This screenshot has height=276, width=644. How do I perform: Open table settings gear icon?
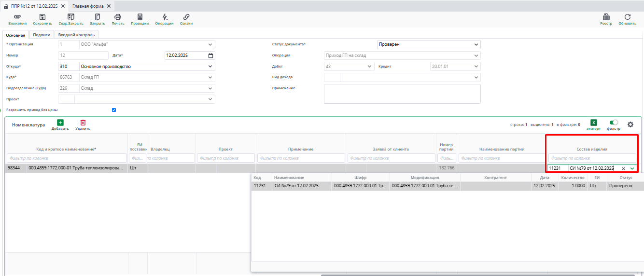tap(630, 124)
